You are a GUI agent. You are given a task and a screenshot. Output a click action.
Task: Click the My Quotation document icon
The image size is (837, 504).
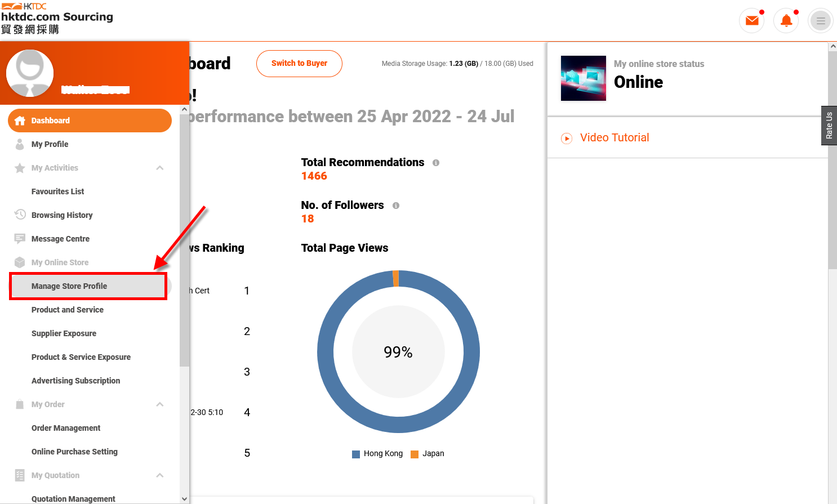[20, 475]
